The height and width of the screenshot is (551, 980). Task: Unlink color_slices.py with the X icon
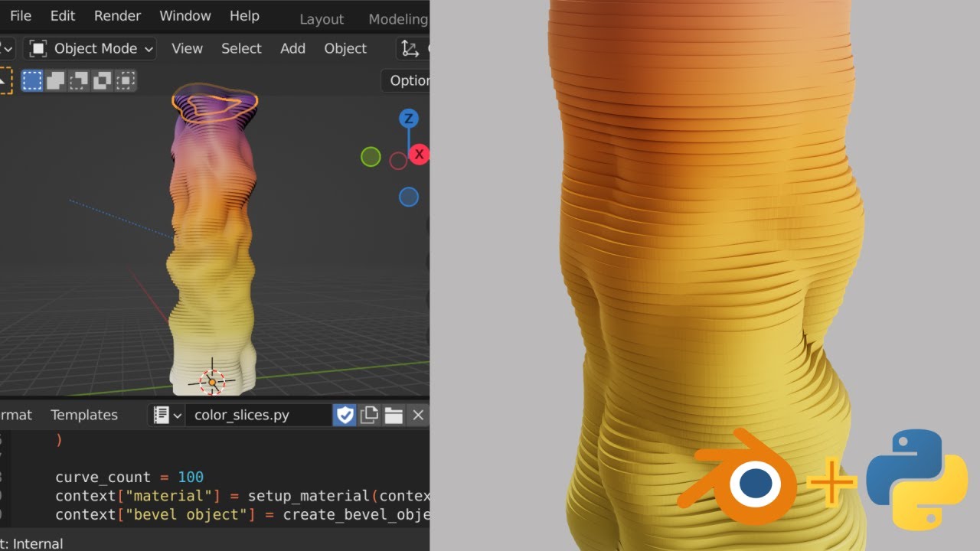pos(418,415)
